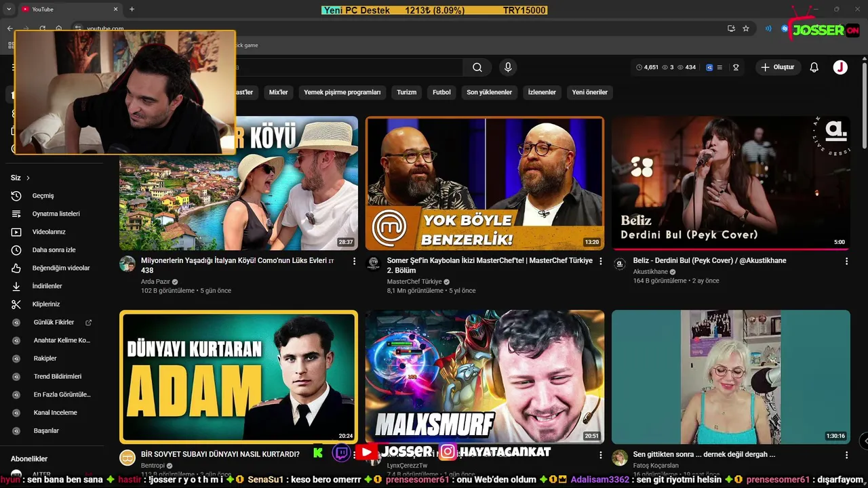The width and height of the screenshot is (868, 488).
Task: Open Fatoş Koçarslan channel avatar
Action: pyautogui.click(x=620, y=457)
